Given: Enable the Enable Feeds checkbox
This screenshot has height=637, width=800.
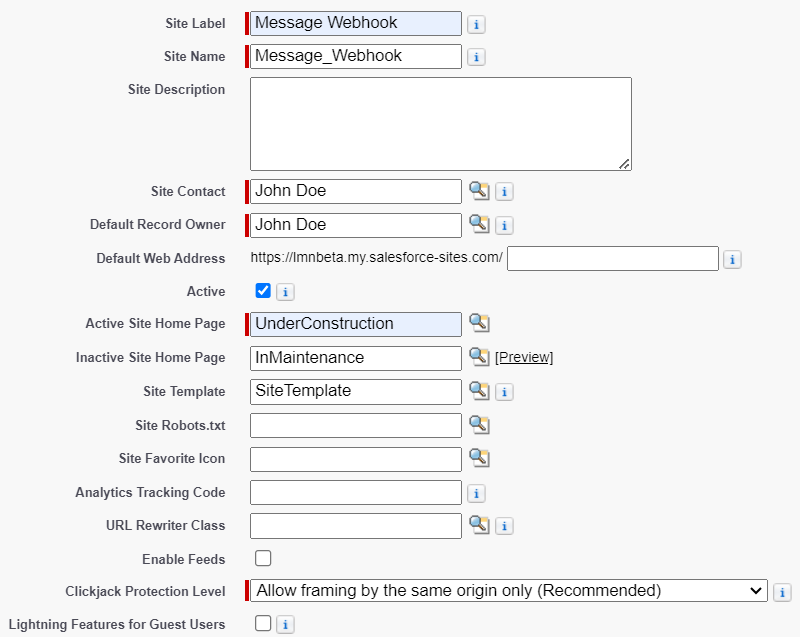Looking at the screenshot, I should click(x=263, y=558).
